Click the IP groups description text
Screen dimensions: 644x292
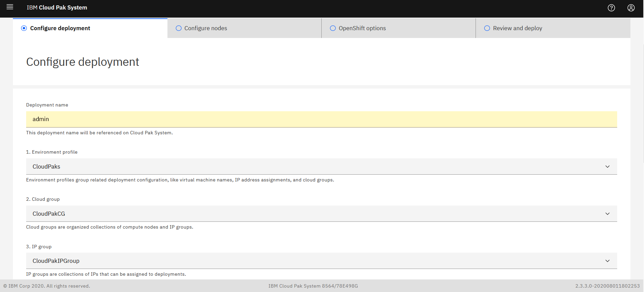[x=106, y=274]
